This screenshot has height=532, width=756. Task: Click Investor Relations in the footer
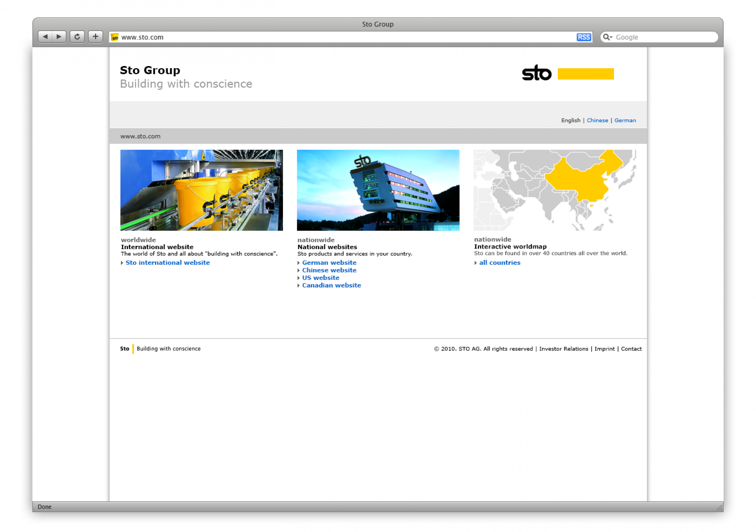click(563, 349)
